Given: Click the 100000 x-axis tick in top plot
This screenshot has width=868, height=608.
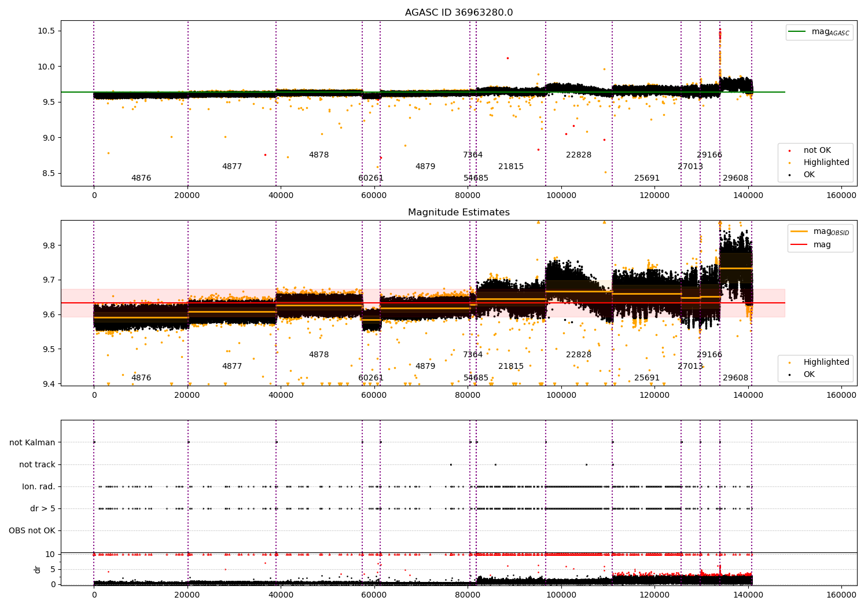Looking at the screenshot, I should 561,196.
